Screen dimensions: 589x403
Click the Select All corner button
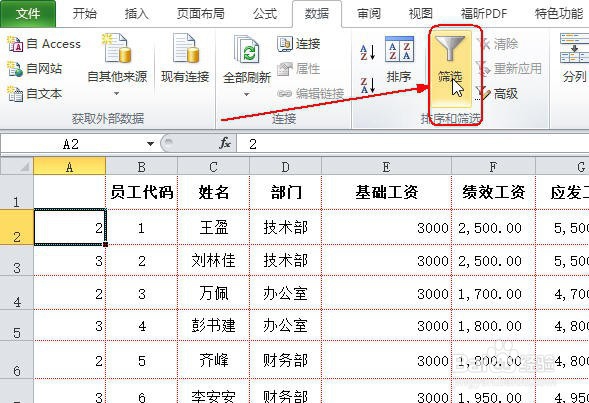[17, 166]
